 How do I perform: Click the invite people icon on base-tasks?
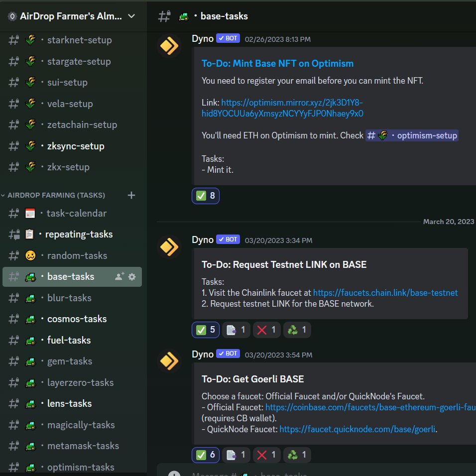(119, 276)
